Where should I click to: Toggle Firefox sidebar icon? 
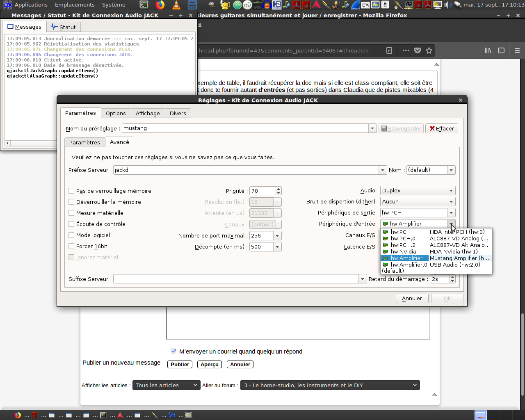point(501,50)
